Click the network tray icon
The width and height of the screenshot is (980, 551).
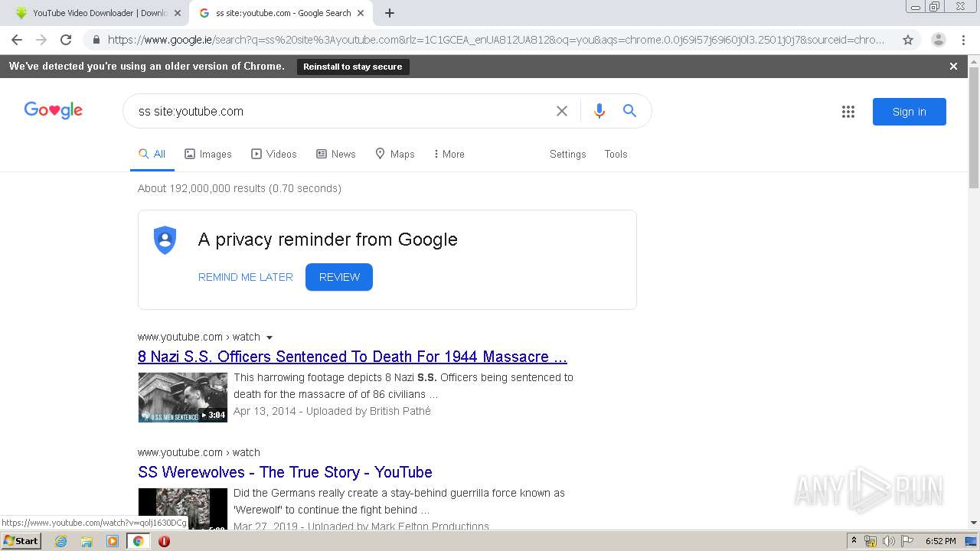[871, 541]
